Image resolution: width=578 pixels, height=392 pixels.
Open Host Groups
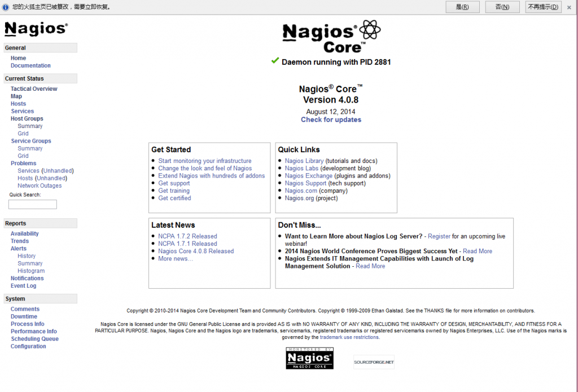point(27,118)
